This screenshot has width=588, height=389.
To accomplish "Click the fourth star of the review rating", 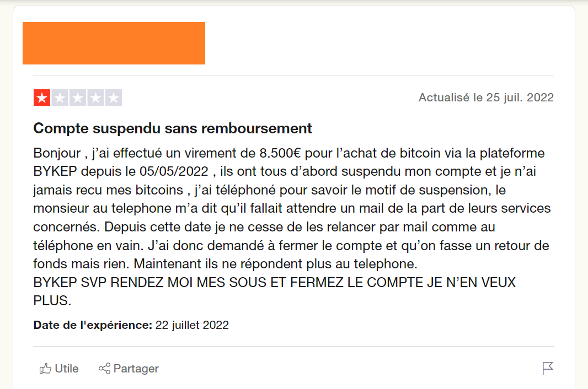I will coord(95,97).
